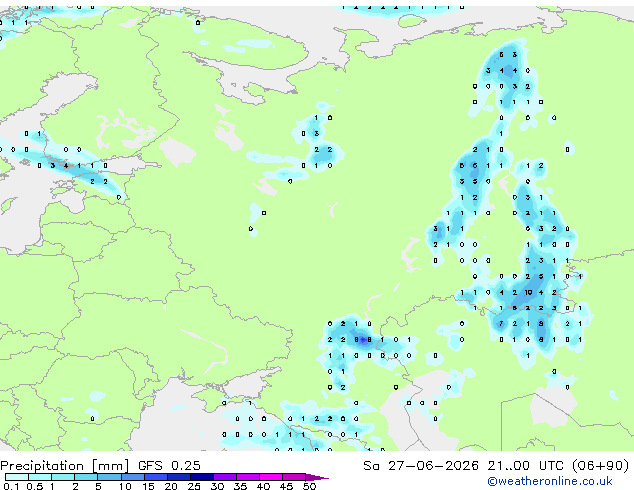Click the 'Sa 27-06-2026' forecast date text
The width and height of the screenshot is (634, 490).
421,466
